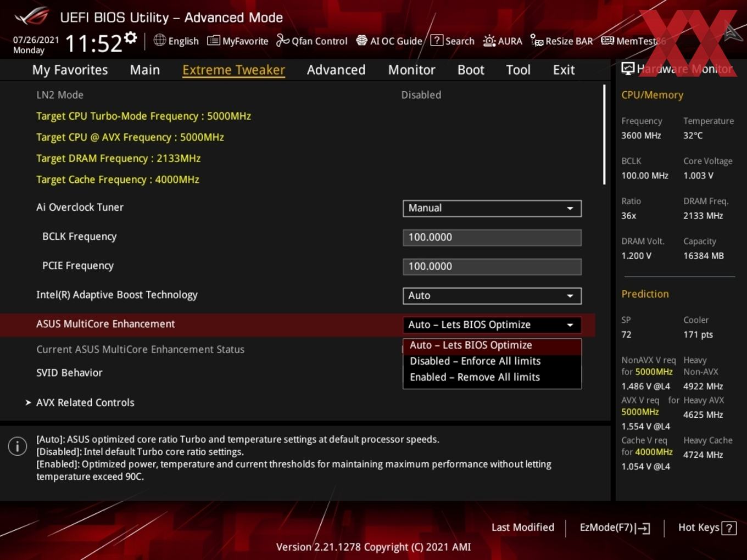Open MyFavorite from top toolbar
The width and height of the screenshot is (747, 560).
tap(238, 41)
